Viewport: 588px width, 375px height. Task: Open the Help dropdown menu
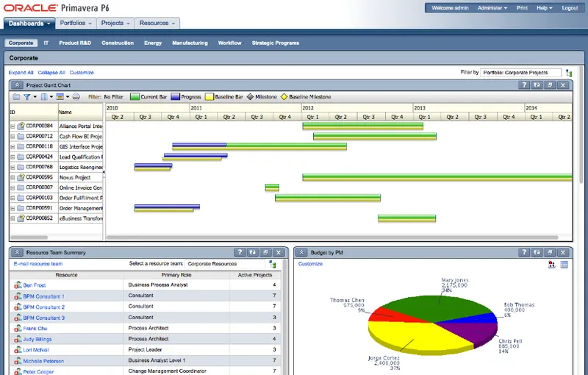(544, 8)
